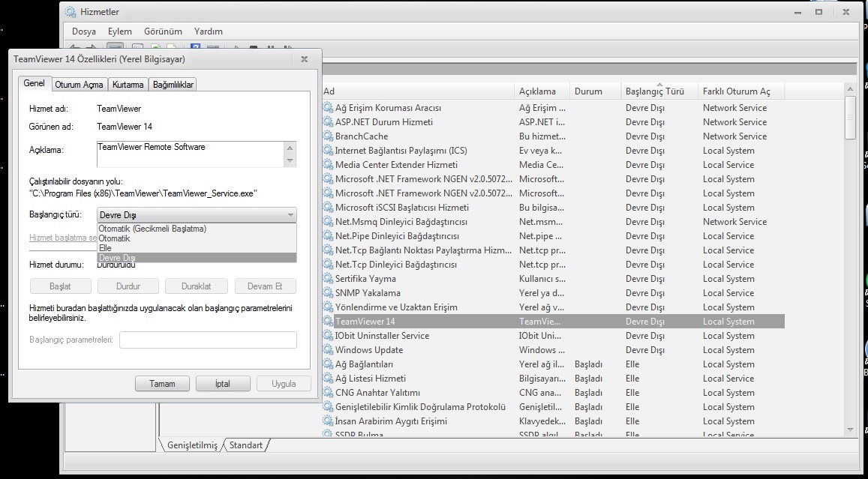
Task: Click gear icon of Ağ Erişim Koruması Aracısı service
Action: [329, 108]
